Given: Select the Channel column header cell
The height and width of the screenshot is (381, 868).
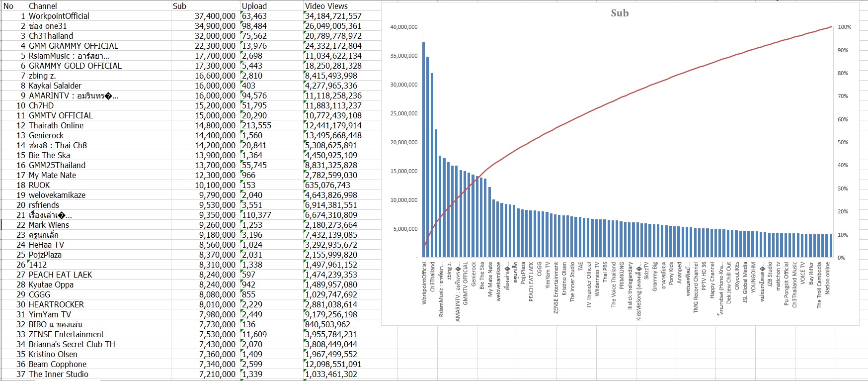Looking at the screenshot, I should 99,6.
